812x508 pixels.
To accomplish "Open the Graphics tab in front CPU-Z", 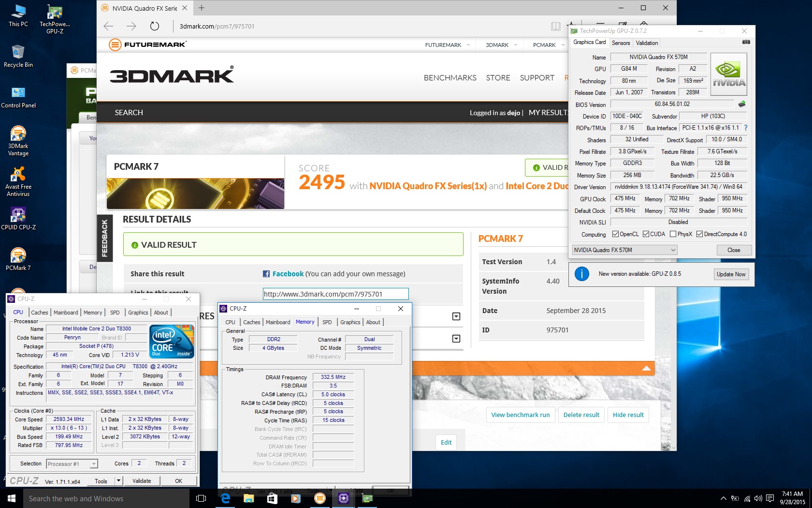I will coord(350,322).
